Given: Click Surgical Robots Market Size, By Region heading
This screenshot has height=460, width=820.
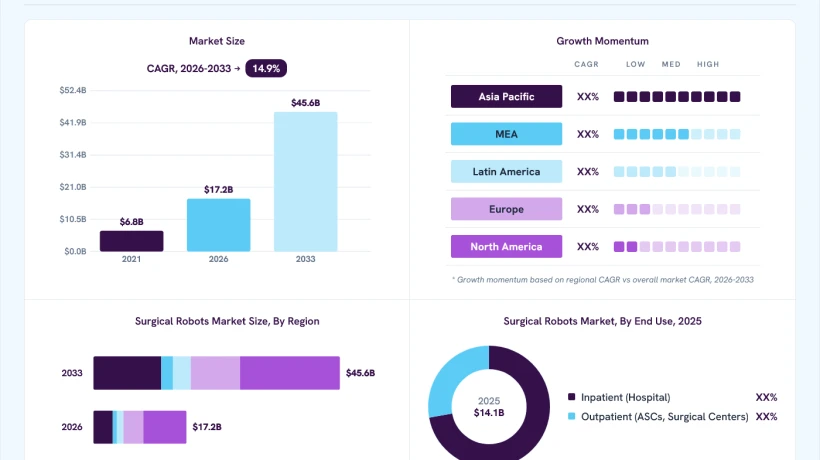Looking at the screenshot, I should click(x=227, y=321).
